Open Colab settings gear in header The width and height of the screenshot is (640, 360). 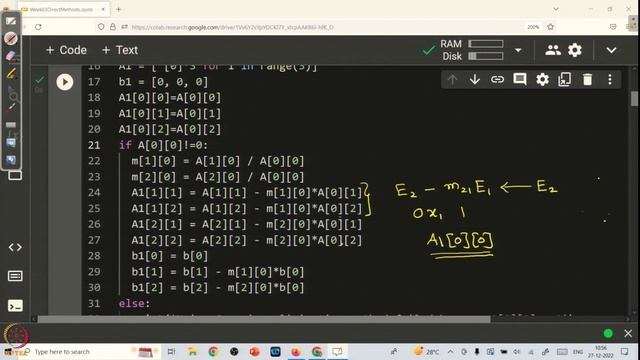pos(575,50)
